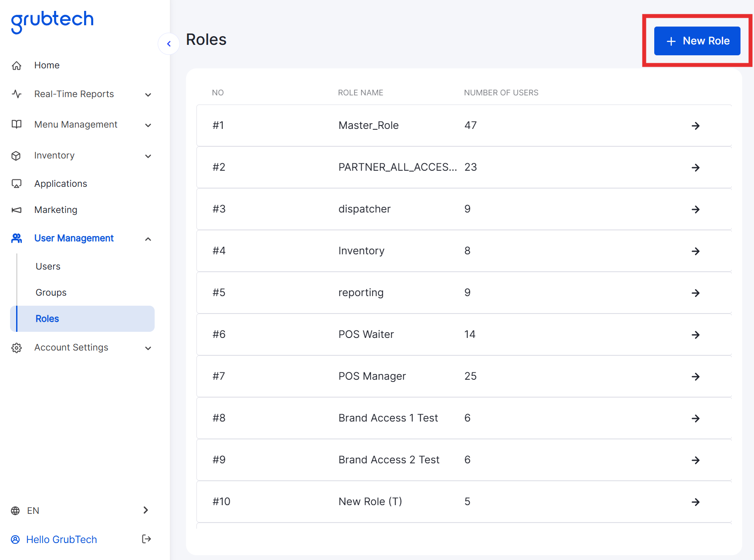
Task: Click role name Brand Access 2 Test
Action: pyautogui.click(x=389, y=460)
